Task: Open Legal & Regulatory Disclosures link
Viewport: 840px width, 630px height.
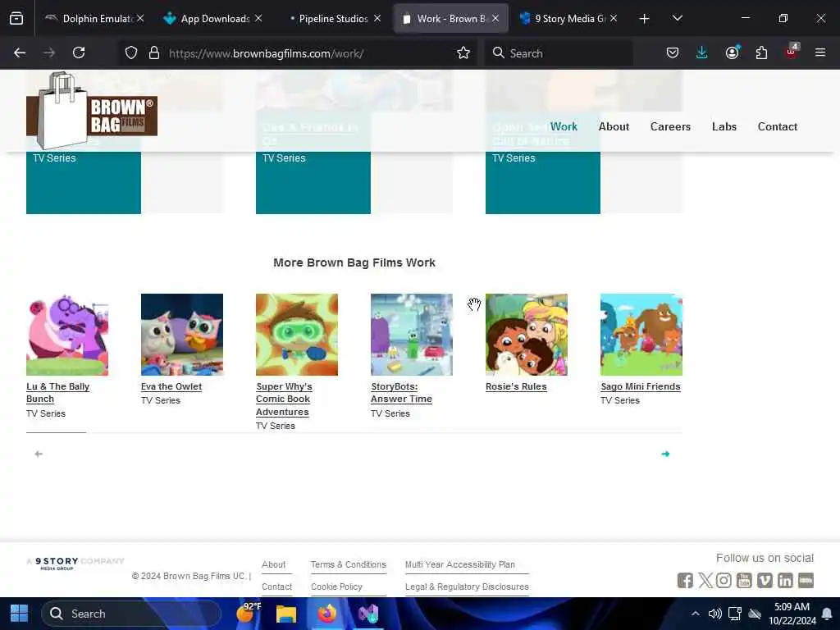Action: point(467,587)
